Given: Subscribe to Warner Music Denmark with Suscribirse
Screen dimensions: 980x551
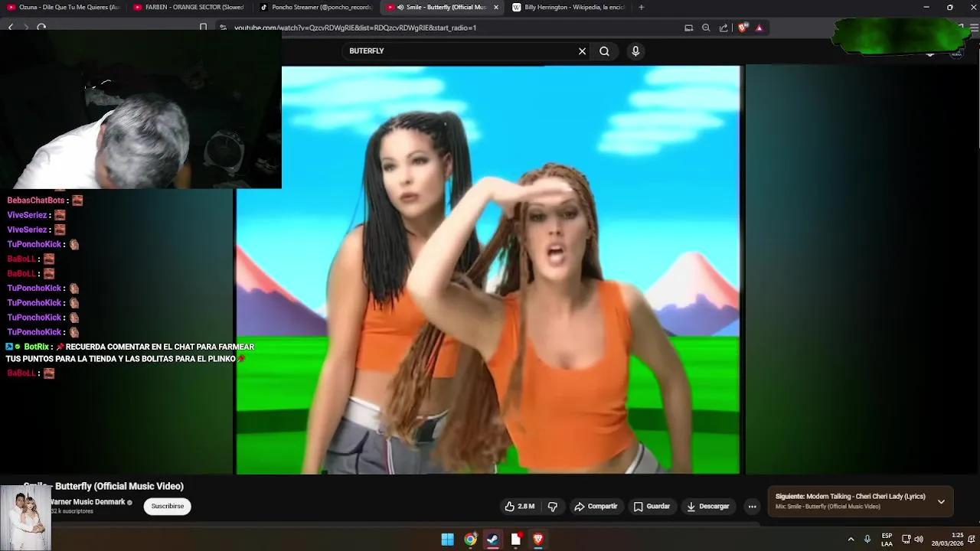Looking at the screenshot, I should [x=167, y=507].
